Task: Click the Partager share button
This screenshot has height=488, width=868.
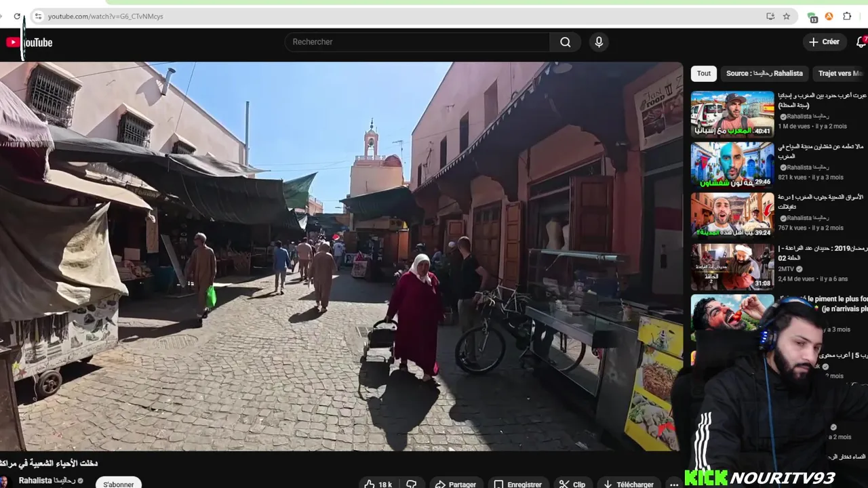Action: coord(456,484)
